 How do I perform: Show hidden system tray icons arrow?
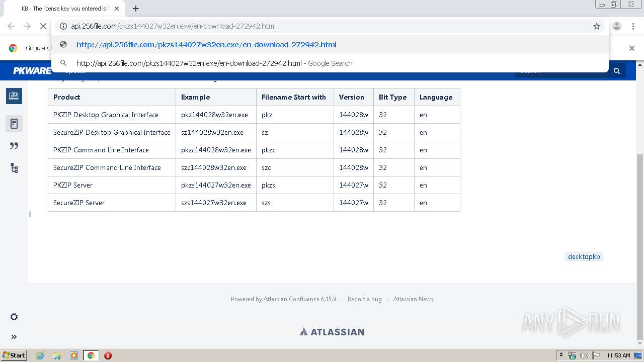561,355
